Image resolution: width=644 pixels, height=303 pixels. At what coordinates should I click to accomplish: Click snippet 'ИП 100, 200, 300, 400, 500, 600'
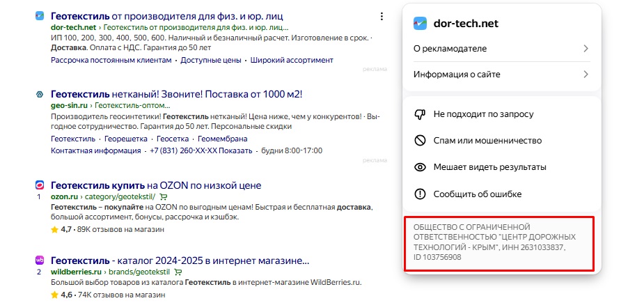(x=108, y=38)
